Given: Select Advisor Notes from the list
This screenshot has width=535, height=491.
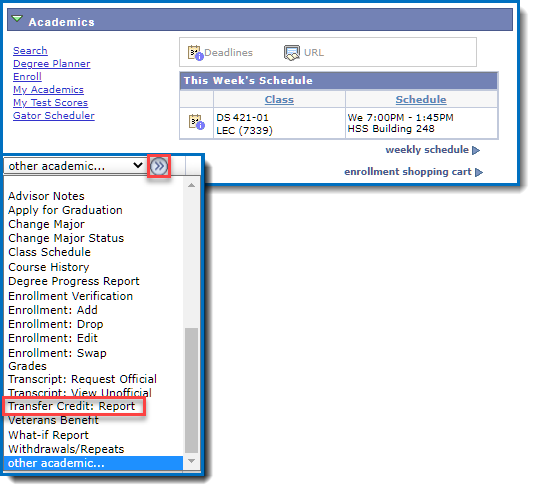Looking at the screenshot, I should point(46,196).
